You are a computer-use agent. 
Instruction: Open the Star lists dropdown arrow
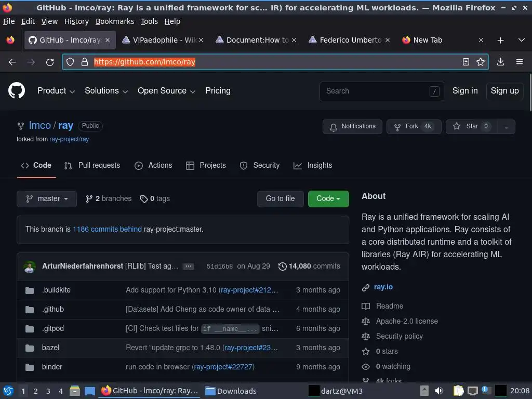506,127
